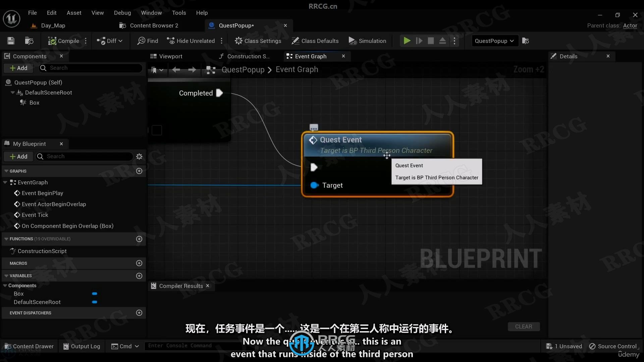Navigate back in graph history
Image resolution: width=644 pixels, height=362 pixels.
tap(176, 70)
